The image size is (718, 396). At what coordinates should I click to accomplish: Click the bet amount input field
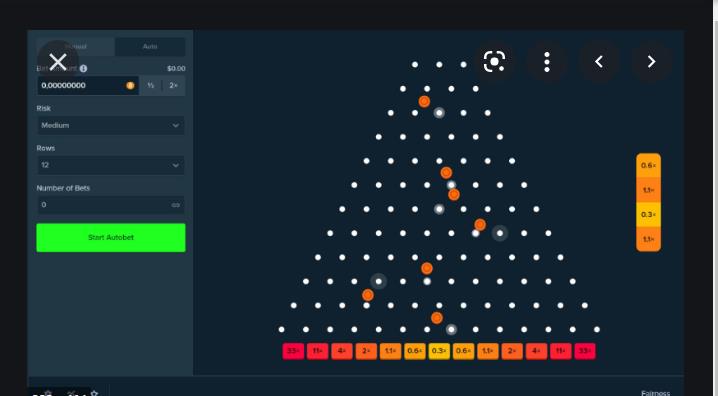tap(87, 86)
